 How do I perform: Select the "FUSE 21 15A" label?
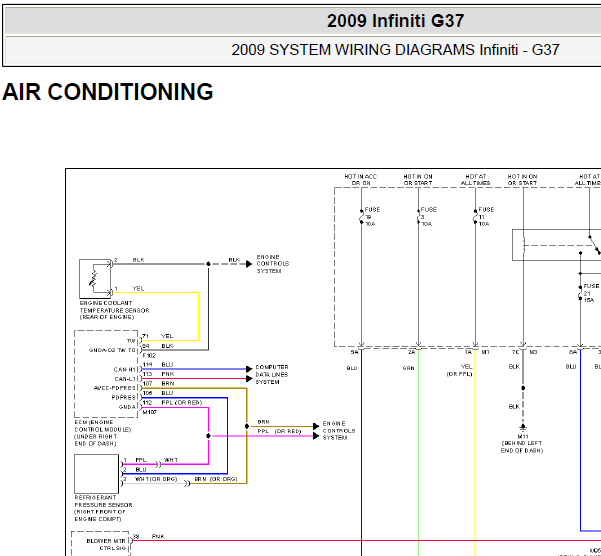click(x=591, y=293)
